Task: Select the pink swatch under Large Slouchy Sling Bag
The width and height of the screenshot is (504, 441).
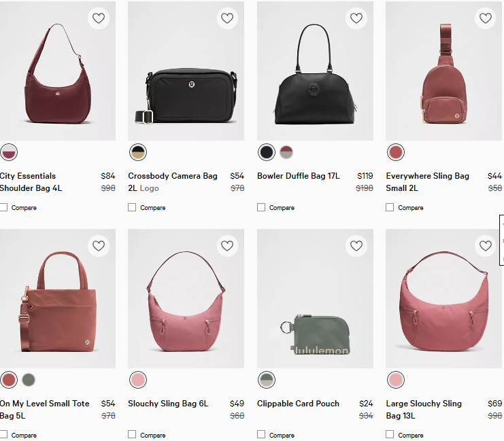Action: (x=395, y=379)
